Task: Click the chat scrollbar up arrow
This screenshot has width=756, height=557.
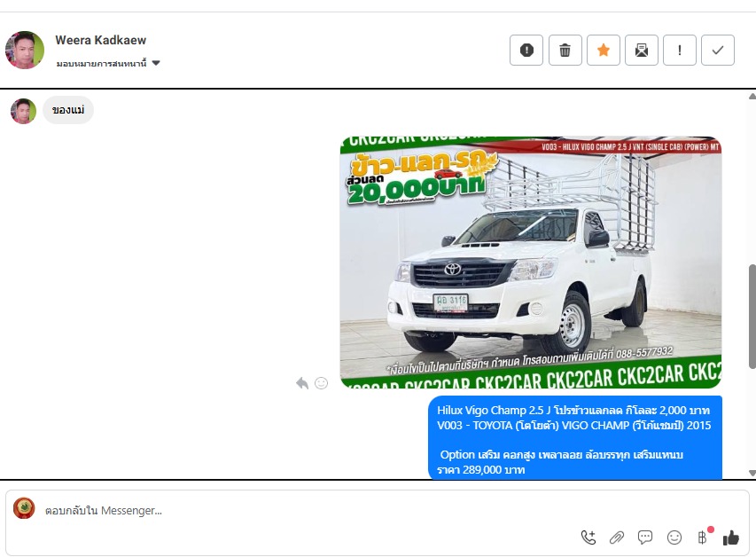Action: click(752, 97)
